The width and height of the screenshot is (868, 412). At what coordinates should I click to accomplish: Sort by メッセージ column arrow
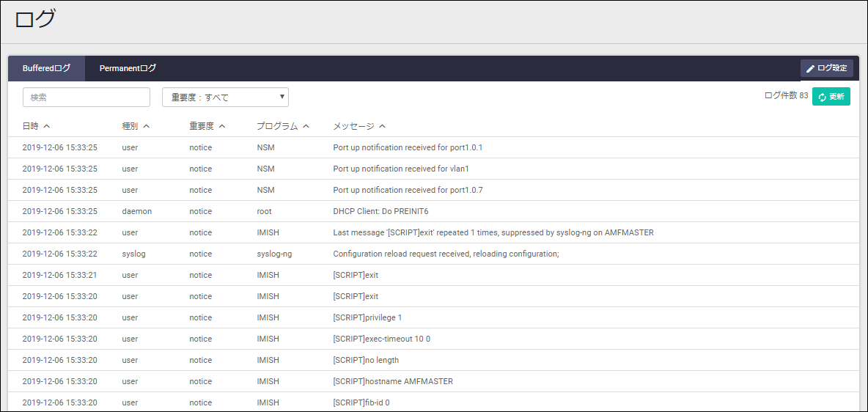coord(383,126)
